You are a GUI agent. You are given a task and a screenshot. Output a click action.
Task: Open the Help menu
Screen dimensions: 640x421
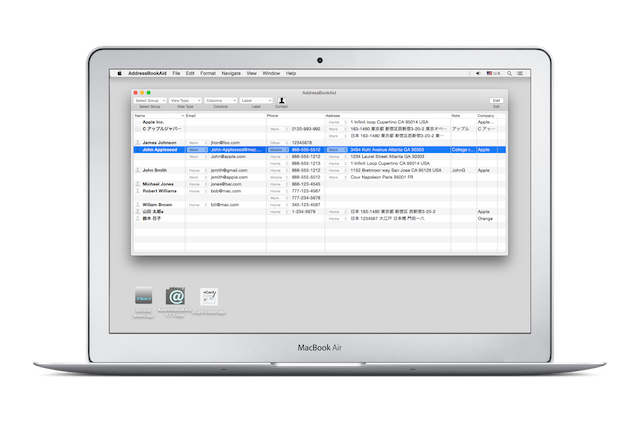point(291,74)
